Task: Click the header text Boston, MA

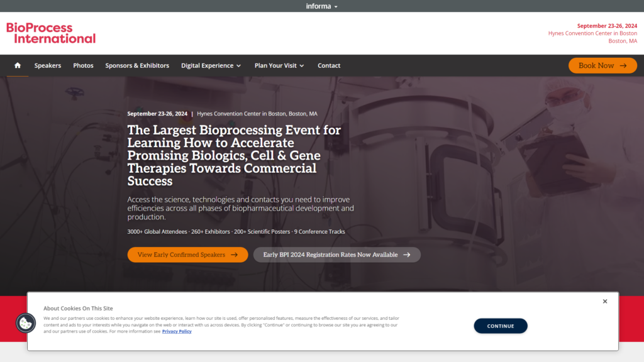Action: [x=623, y=41]
